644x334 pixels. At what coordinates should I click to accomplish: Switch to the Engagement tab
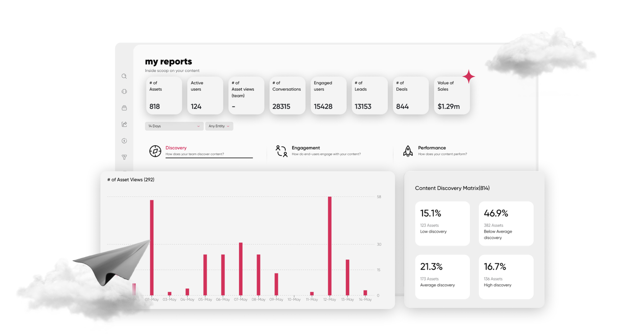click(306, 148)
